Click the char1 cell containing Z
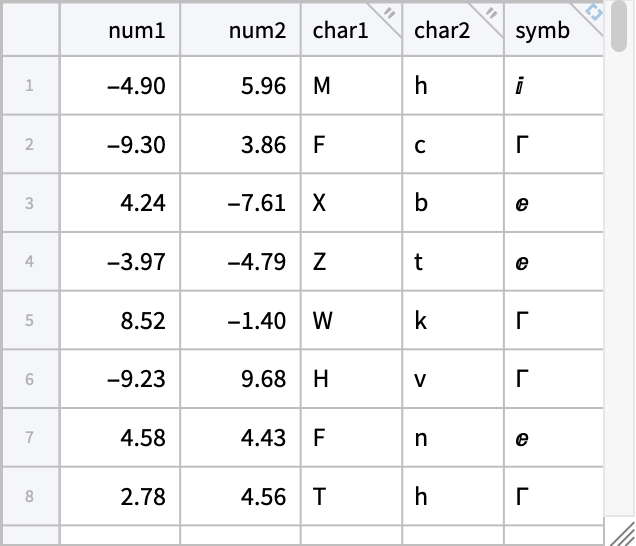Viewport: 636px width, 546px height. [x=350, y=262]
